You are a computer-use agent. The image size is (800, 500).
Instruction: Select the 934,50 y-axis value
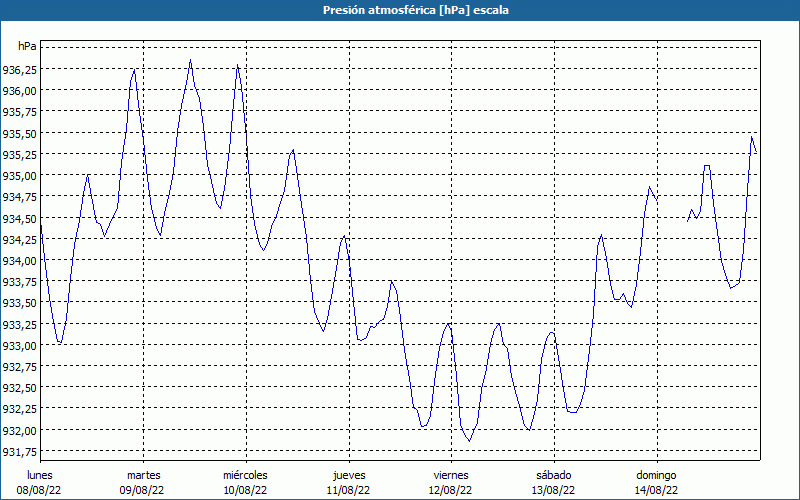pos(19,218)
